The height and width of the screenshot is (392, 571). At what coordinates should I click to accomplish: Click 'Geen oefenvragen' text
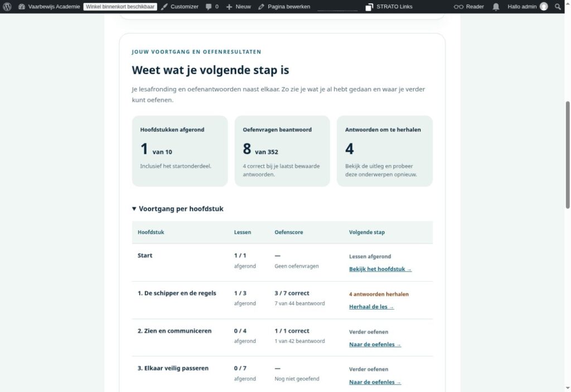click(x=297, y=267)
